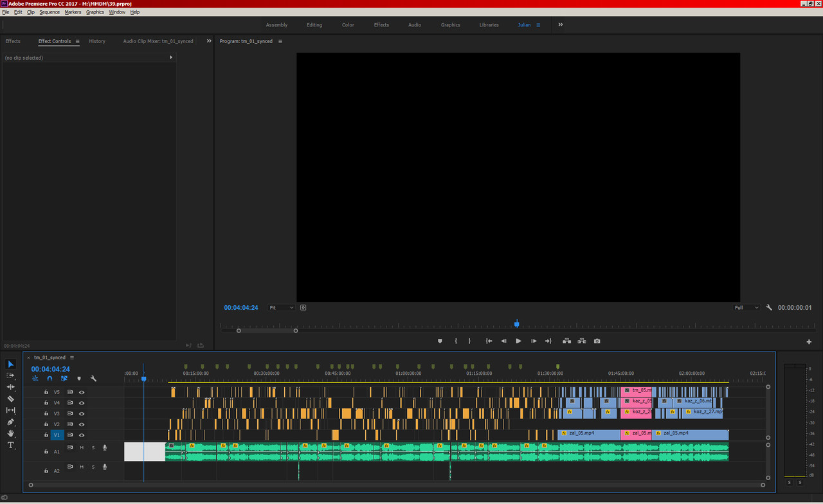Click Go to In point button
Image resolution: width=823 pixels, height=504 pixels.
pos(489,341)
